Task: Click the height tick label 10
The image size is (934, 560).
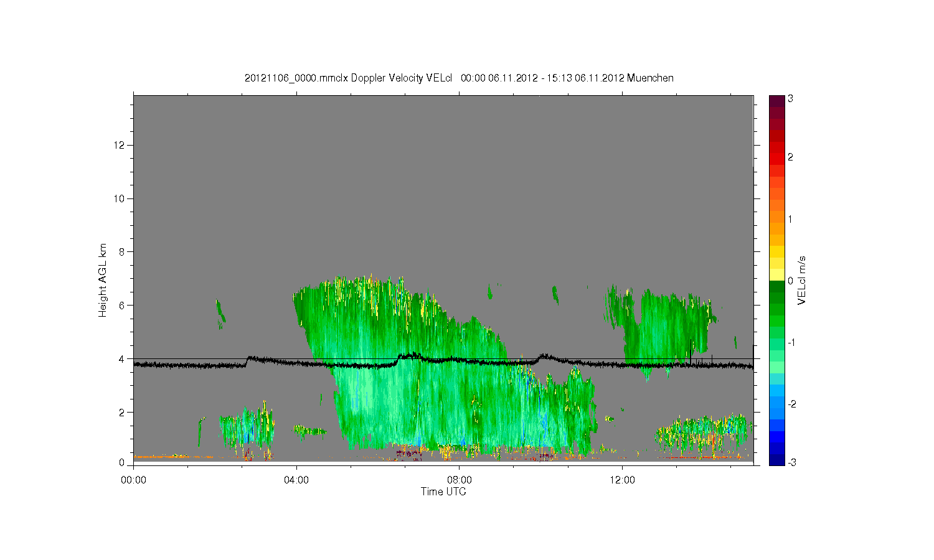Action: (120, 198)
